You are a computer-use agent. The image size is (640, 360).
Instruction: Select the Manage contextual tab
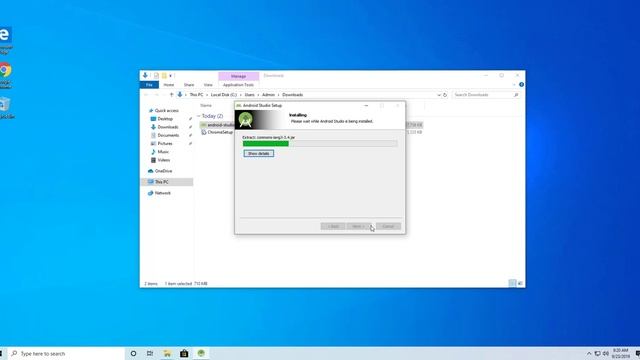pyautogui.click(x=238, y=76)
